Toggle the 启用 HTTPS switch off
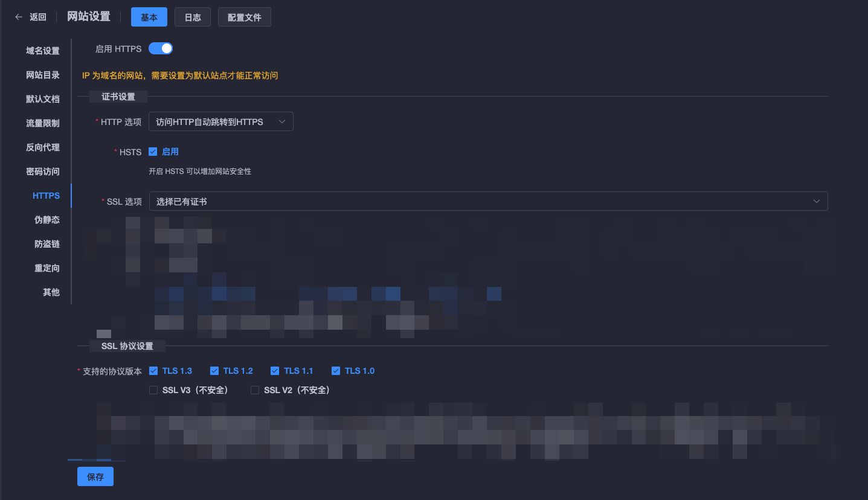Screen dimensions: 868x500 point(161,49)
